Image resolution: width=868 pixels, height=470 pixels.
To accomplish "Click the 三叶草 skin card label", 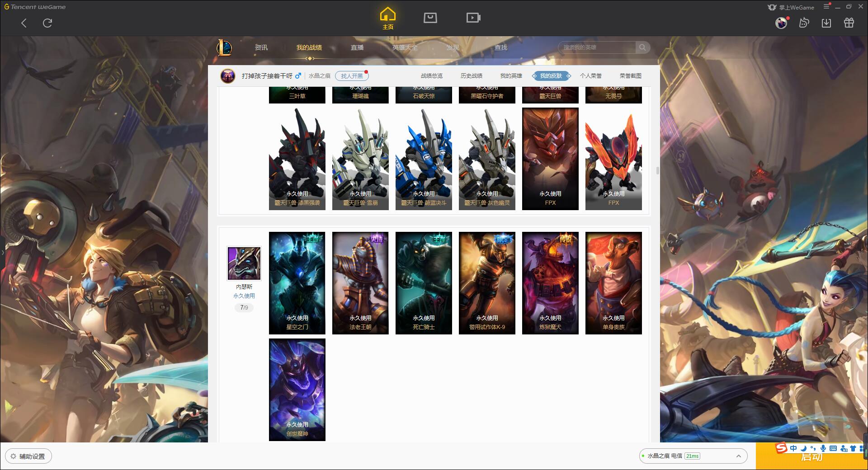I will coord(297,96).
